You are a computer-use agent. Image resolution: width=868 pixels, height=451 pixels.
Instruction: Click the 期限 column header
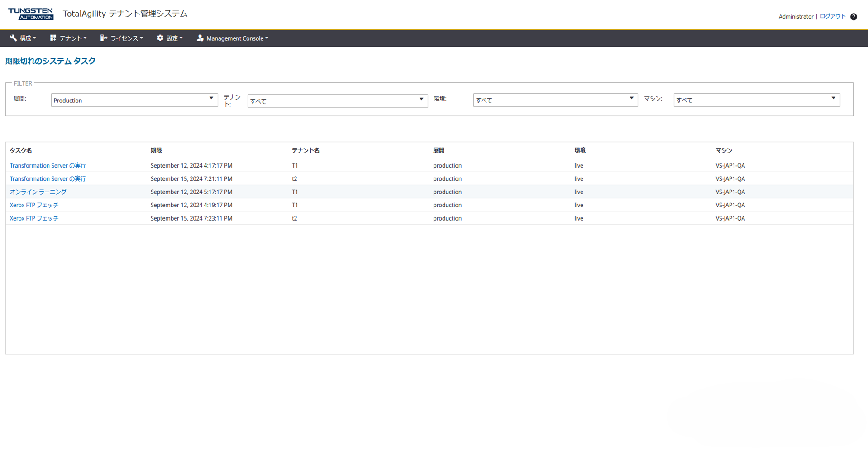coord(156,150)
